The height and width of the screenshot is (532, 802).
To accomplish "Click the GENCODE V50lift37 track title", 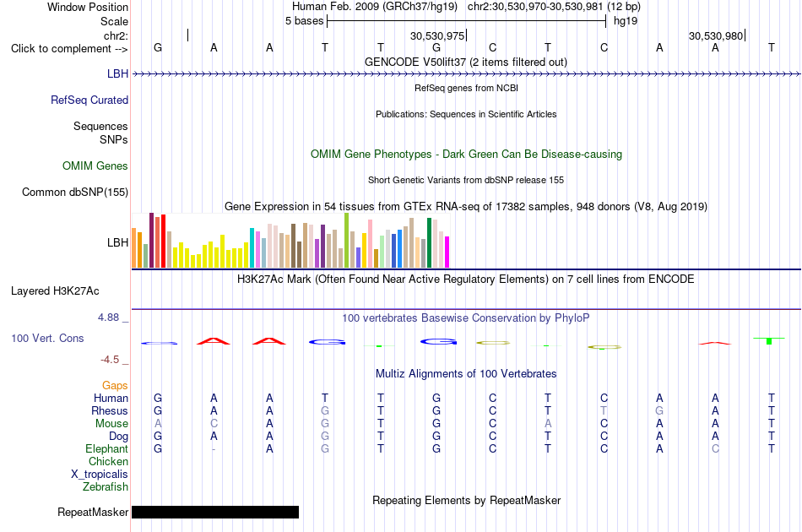I will click(x=466, y=62).
